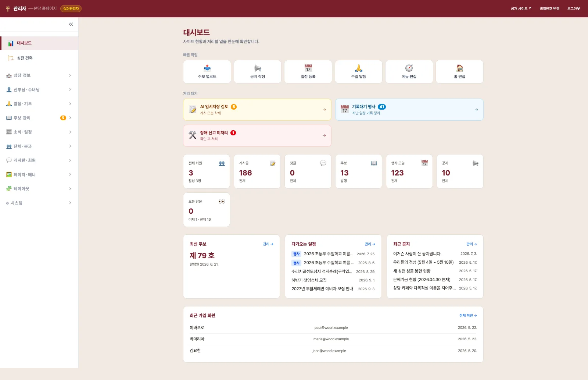
Task: Open the 공개 사이트 link in header
Action: (x=521, y=8)
